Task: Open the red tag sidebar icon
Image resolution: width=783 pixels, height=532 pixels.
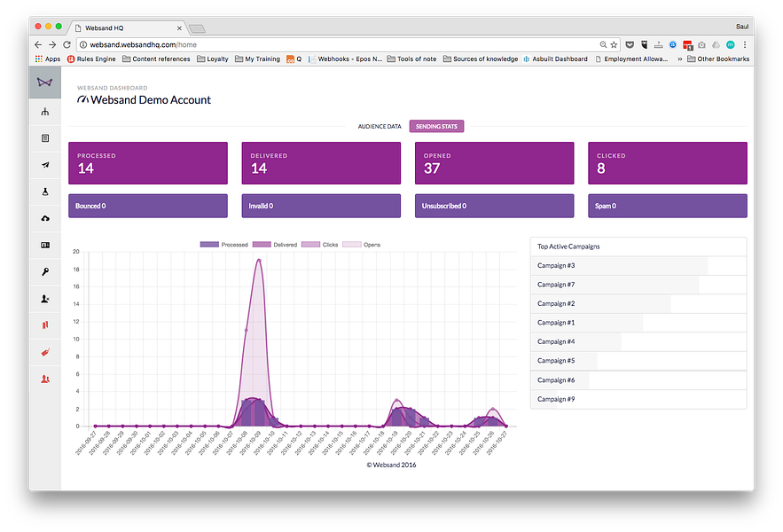Action: click(x=45, y=352)
